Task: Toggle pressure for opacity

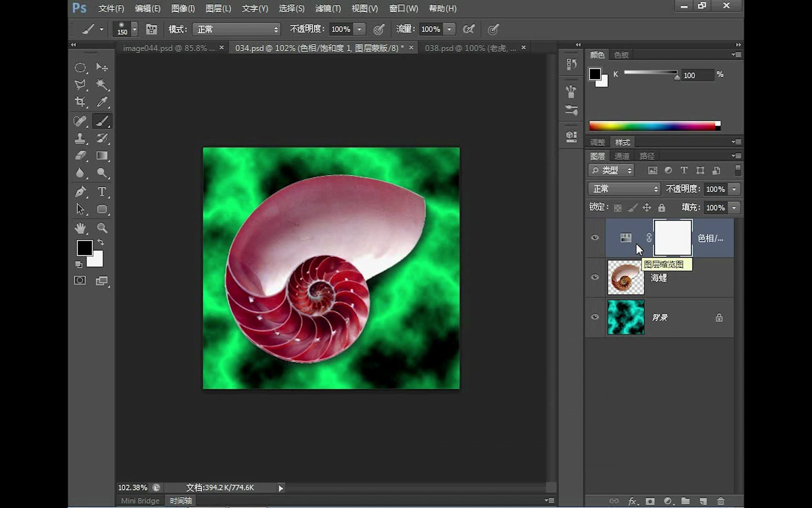Action: 379,30
